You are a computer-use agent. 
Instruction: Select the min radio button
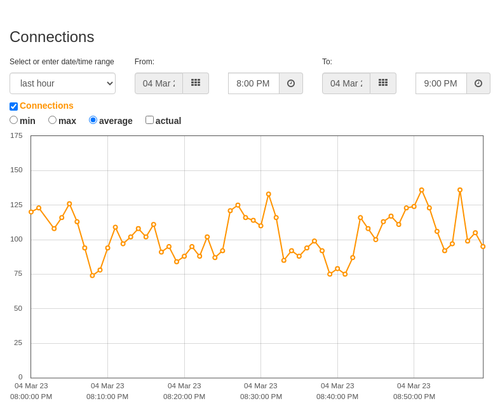(14, 120)
